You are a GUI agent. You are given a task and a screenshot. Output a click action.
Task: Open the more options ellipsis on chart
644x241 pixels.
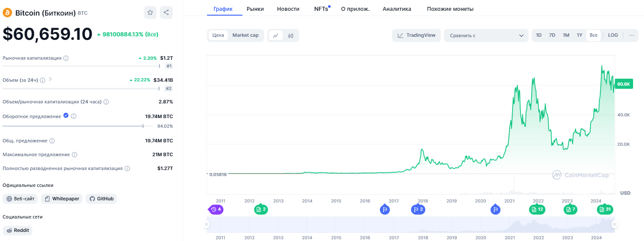click(631, 35)
